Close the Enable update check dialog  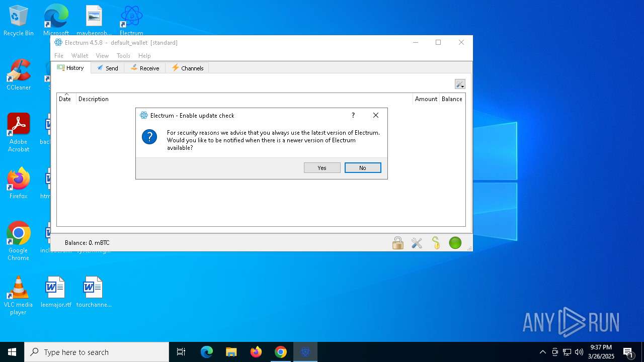click(376, 115)
